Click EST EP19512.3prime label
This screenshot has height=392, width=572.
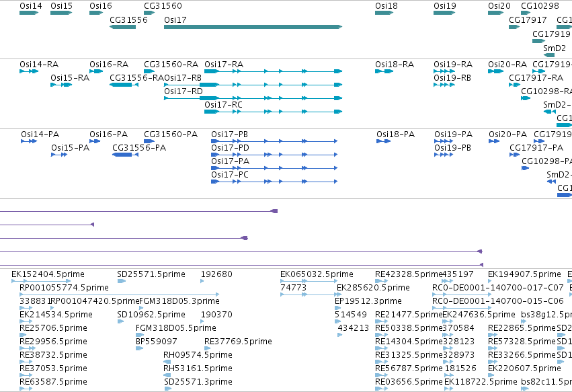tap(368, 301)
